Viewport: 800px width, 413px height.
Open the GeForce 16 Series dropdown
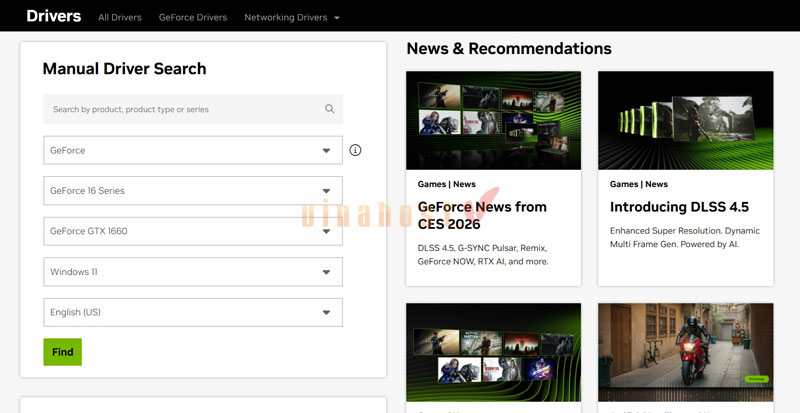[x=193, y=190]
